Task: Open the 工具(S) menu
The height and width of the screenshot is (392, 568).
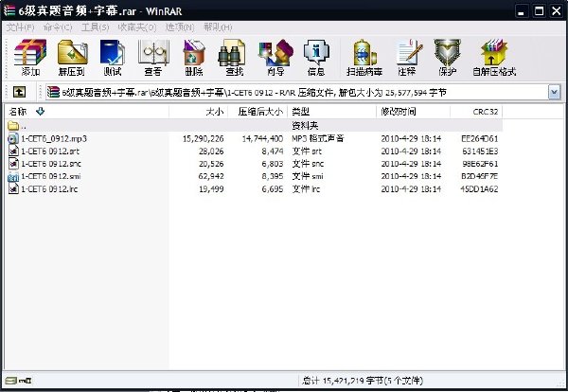Action: click(x=95, y=27)
